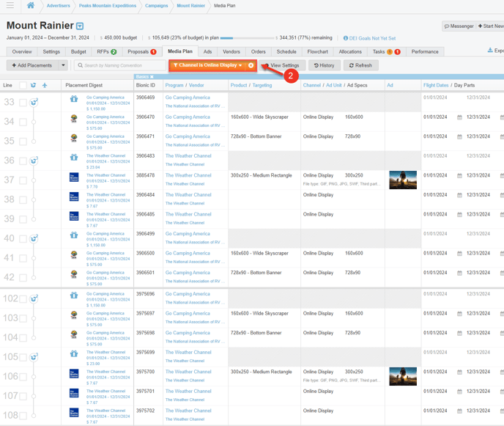Click Peaks Mountain Expeditions breadcrumb
The height and width of the screenshot is (426, 504).
108,5
